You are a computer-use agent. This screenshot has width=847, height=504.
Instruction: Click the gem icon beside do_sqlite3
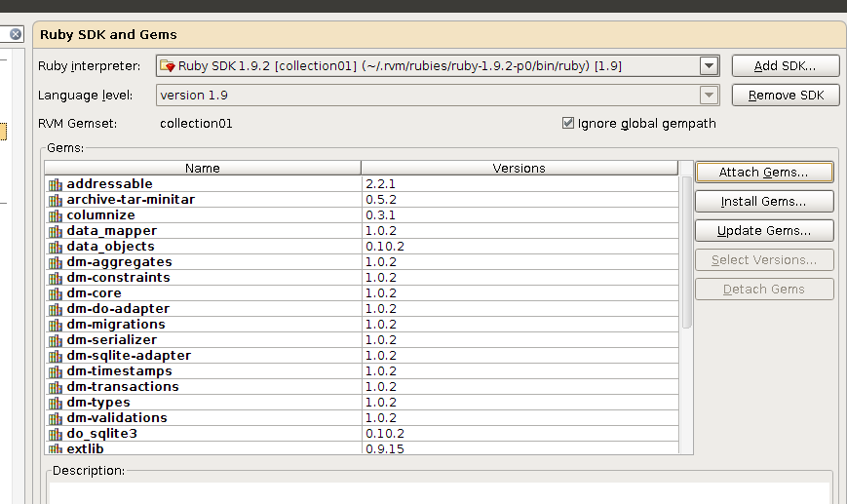point(56,435)
